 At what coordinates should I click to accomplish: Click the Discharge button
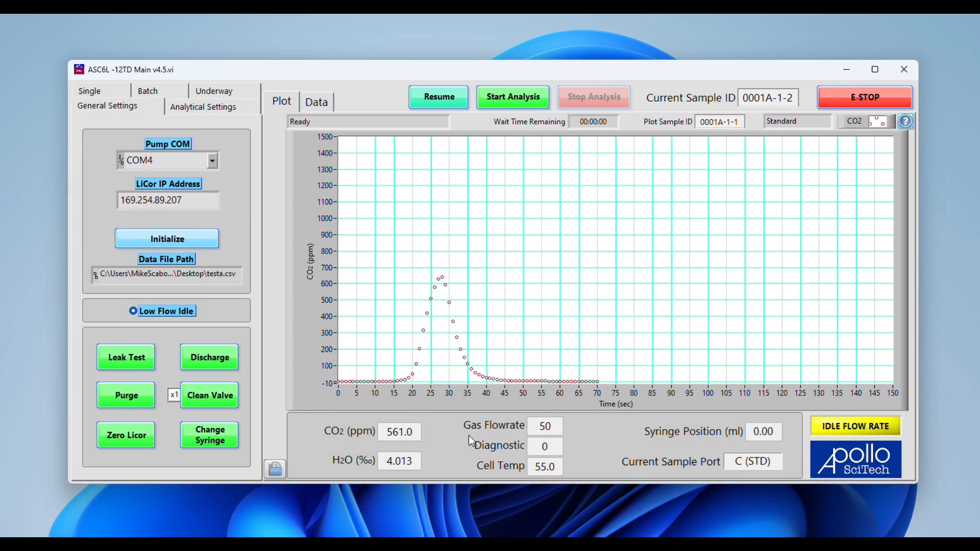coord(210,357)
